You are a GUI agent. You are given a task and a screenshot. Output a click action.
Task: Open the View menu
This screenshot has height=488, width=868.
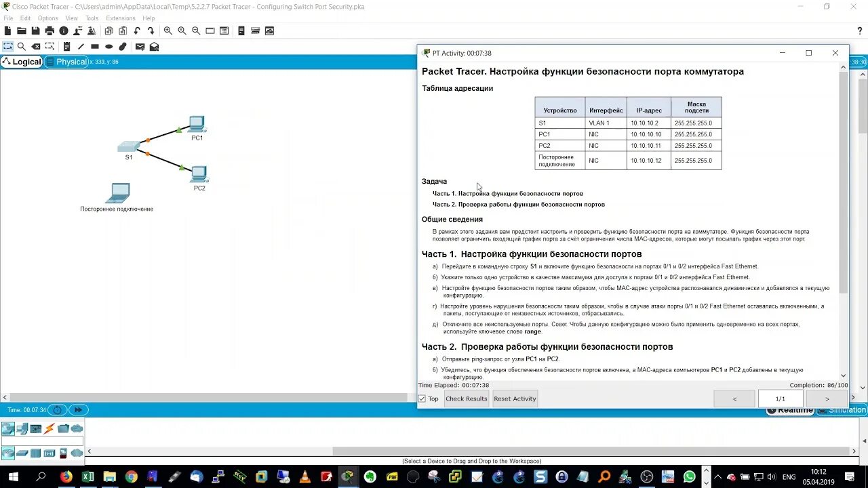pos(71,18)
